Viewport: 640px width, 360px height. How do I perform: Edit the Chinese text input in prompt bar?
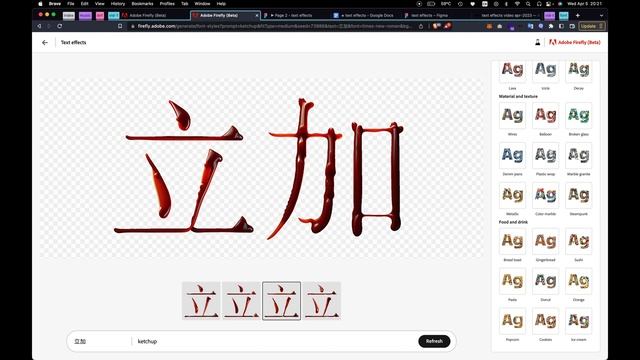tap(101, 341)
